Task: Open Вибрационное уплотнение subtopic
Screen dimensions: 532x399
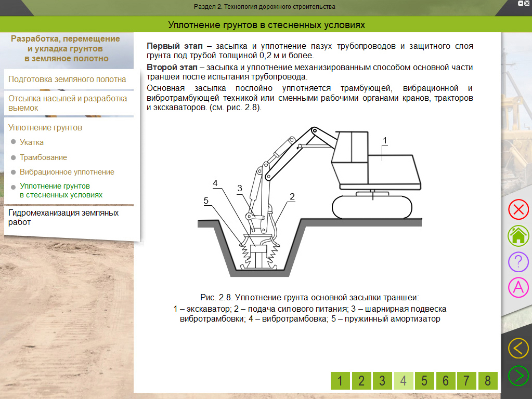Action: 67,172
